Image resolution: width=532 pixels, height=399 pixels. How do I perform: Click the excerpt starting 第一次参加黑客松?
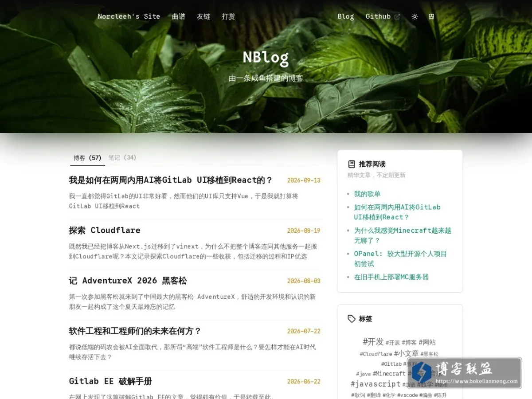point(192,301)
